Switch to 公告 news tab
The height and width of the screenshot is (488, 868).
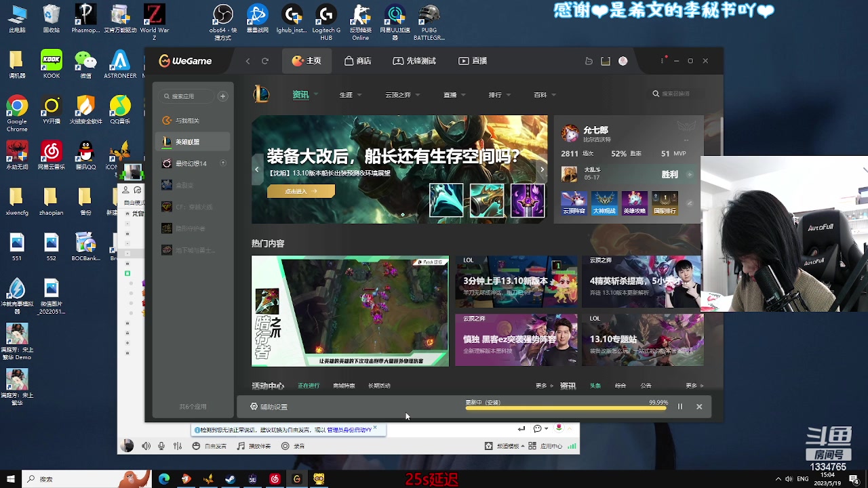point(646,386)
